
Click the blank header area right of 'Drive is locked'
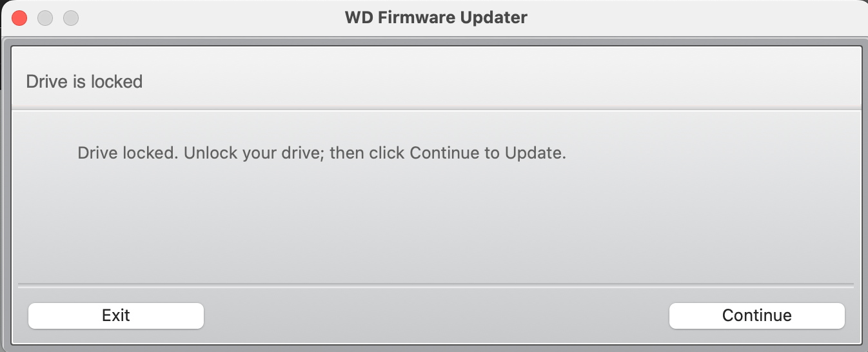(503, 82)
